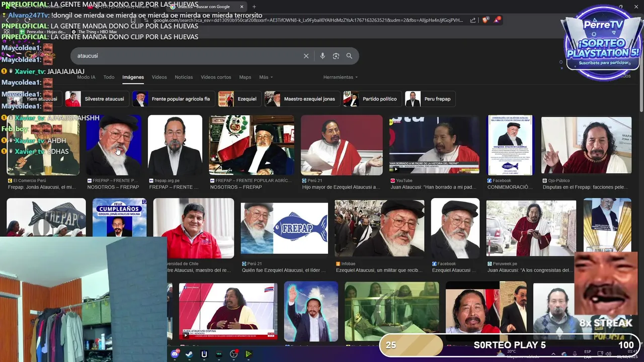Open the 'Juan Ataucusi: Han borrado a mi pad...' link
Image resolution: width=644 pixels, height=362 pixels.
click(433, 187)
